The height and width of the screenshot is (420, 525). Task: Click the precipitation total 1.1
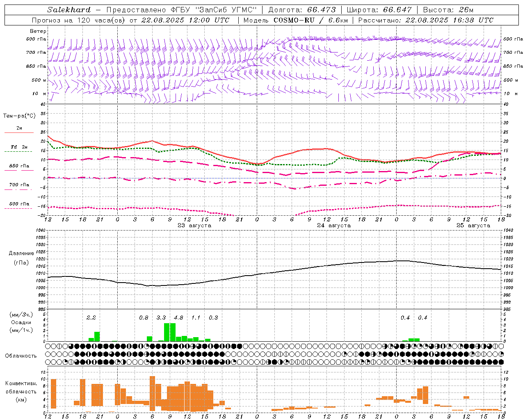point(196,317)
